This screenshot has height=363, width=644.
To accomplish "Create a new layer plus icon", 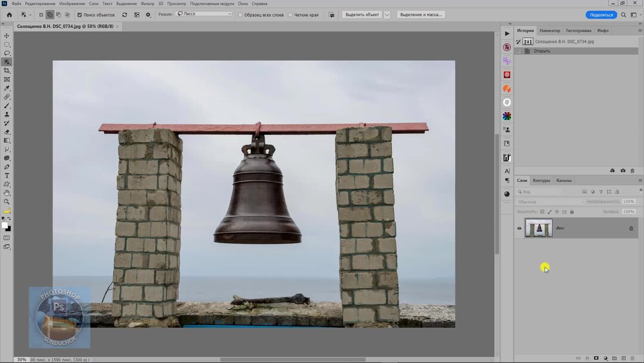I will (x=624, y=358).
